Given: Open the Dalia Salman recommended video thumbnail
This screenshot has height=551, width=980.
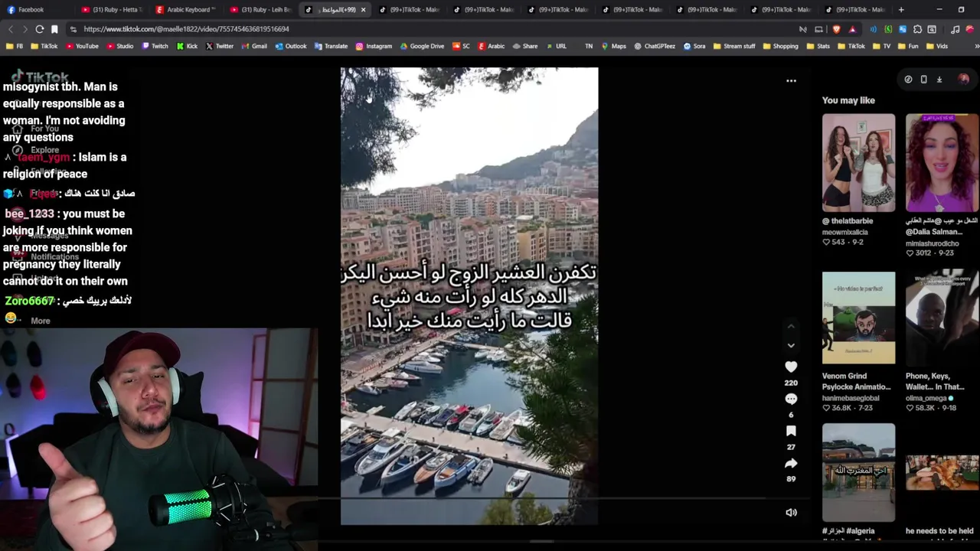Looking at the screenshot, I should [x=942, y=162].
